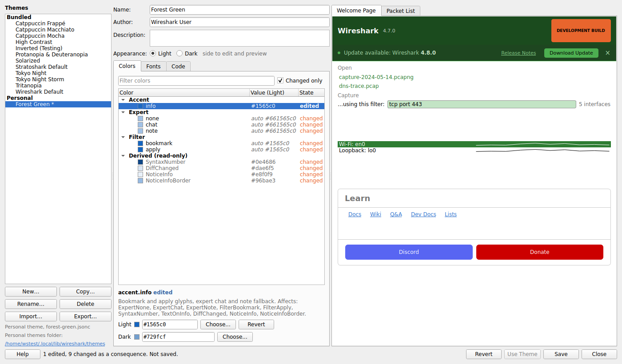
Task: Click the Expert chat color swatch icon
Action: (140, 125)
